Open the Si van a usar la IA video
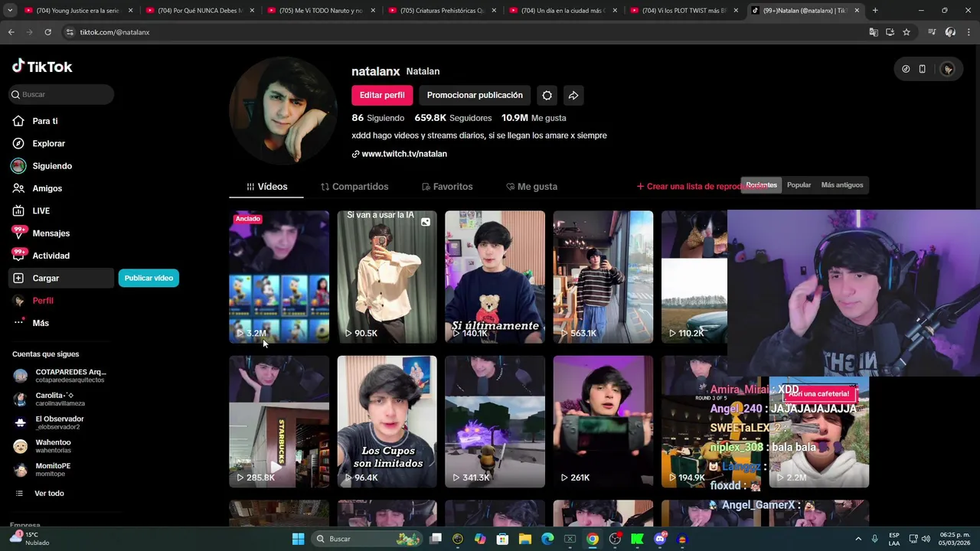This screenshot has height=551, width=980. tap(387, 277)
